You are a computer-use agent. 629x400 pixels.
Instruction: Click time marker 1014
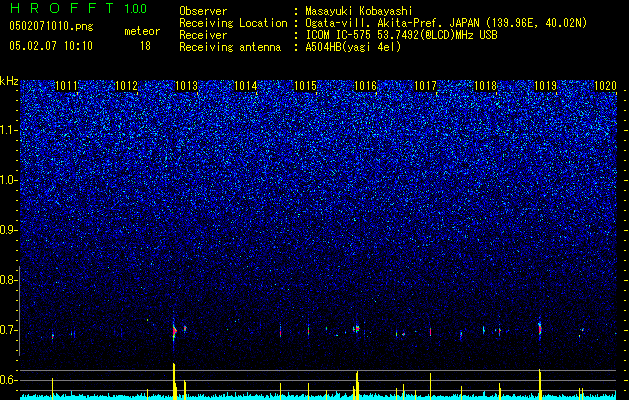[246, 86]
